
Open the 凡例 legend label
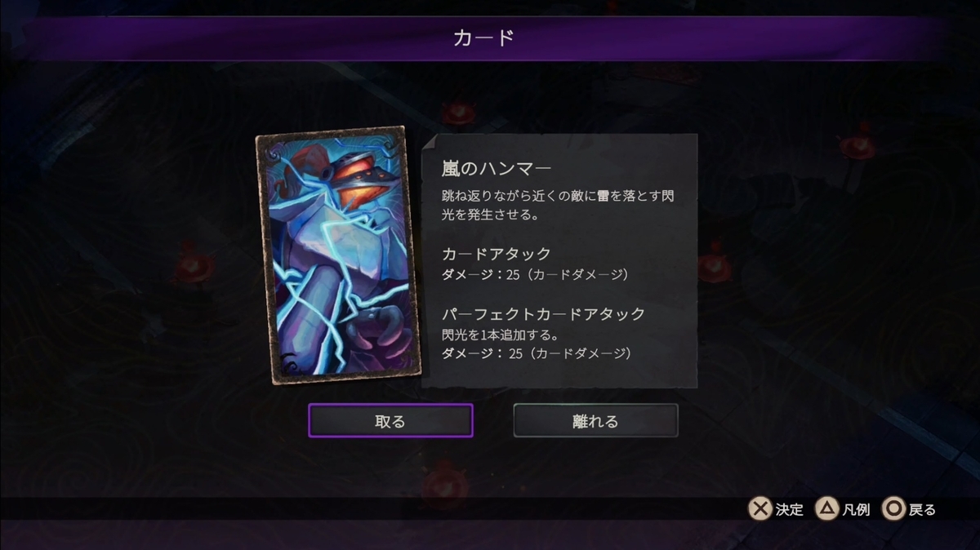coord(857,510)
